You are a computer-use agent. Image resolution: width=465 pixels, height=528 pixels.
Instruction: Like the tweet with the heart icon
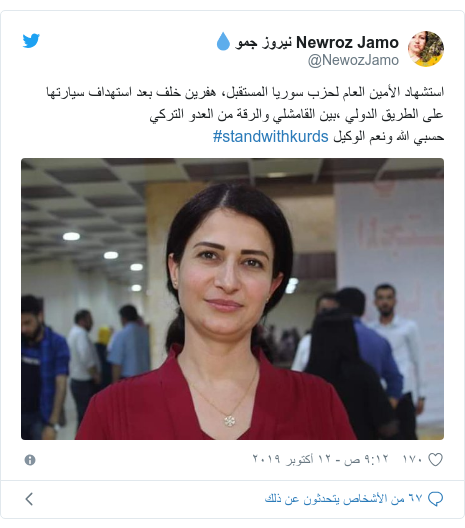[435, 459]
